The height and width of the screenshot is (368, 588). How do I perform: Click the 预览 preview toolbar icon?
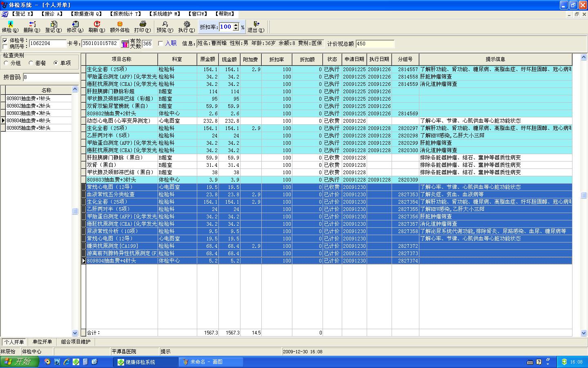(x=165, y=24)
